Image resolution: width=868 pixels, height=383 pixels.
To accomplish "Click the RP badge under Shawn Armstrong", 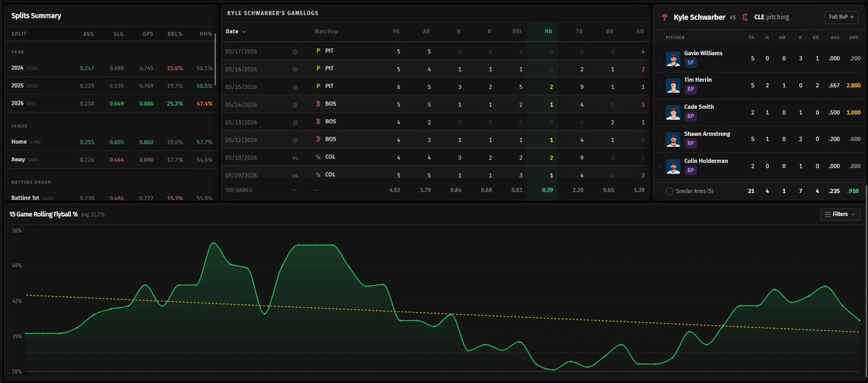I will (689, 145).
